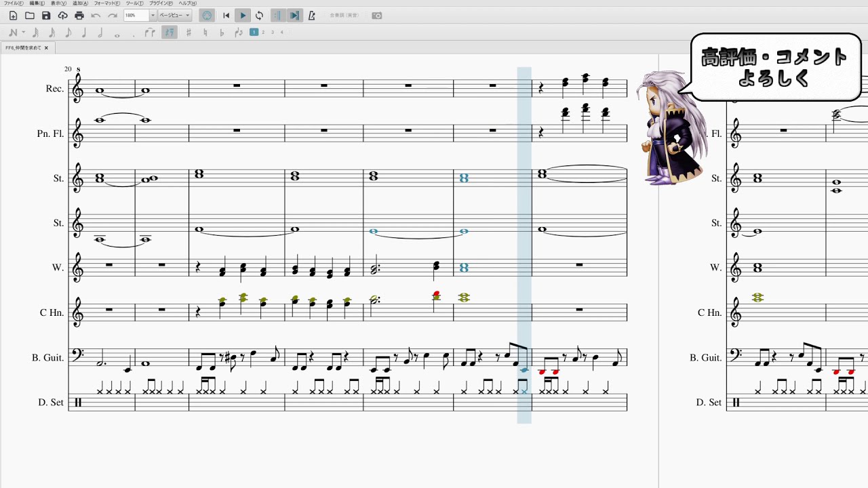This screenshot has height=488, width=868.
Task: Click the Pn. Fl. staff label
Action: (x=51, y=134)
